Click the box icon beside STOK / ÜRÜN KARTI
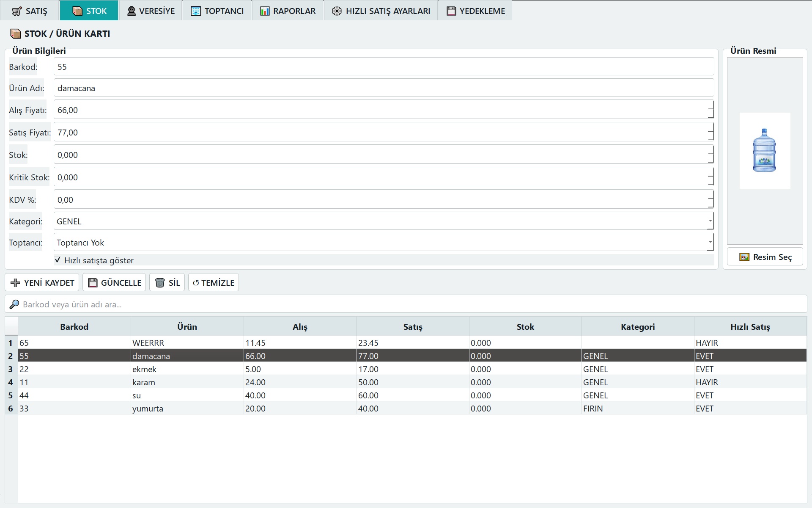 coord(16,34)
